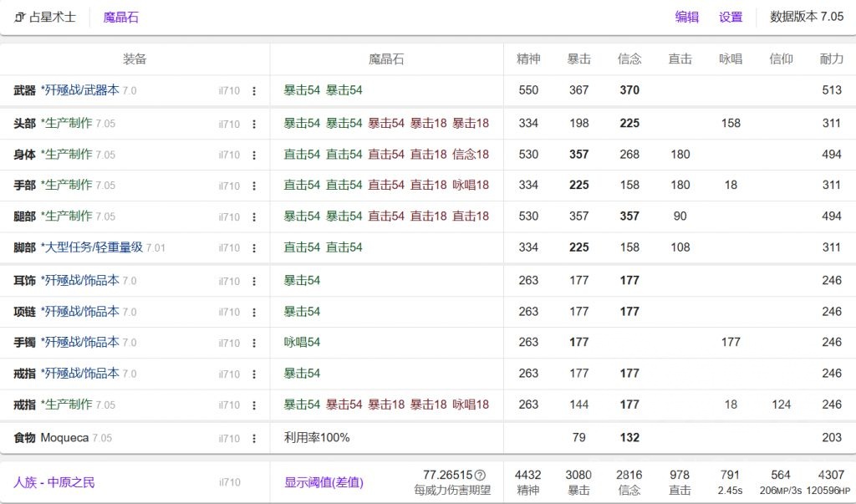Click the 咏唱54 materia on the bracelet
Viewport: 856px width, 504px height.
(301, 342)
